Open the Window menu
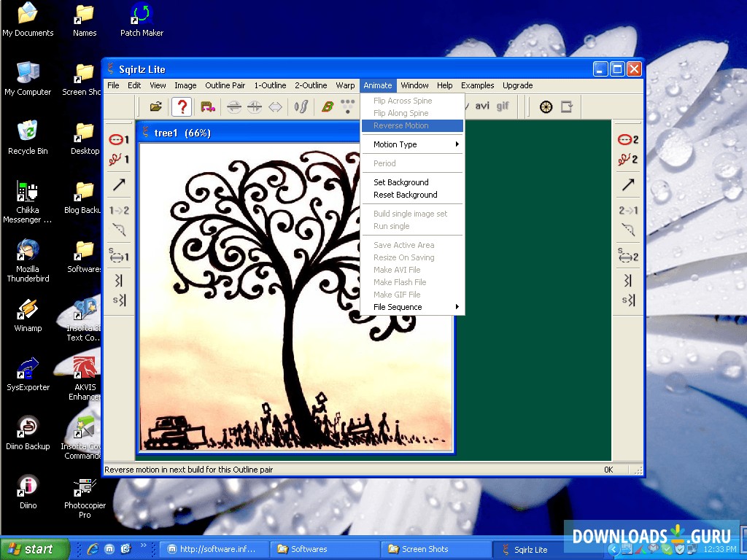 414,85
